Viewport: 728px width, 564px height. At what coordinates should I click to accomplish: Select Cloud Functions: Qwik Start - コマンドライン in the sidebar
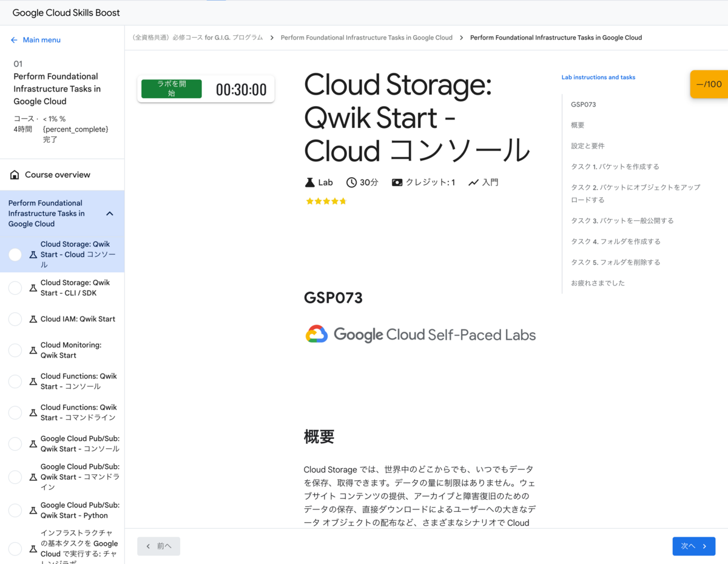coord(78,412)
